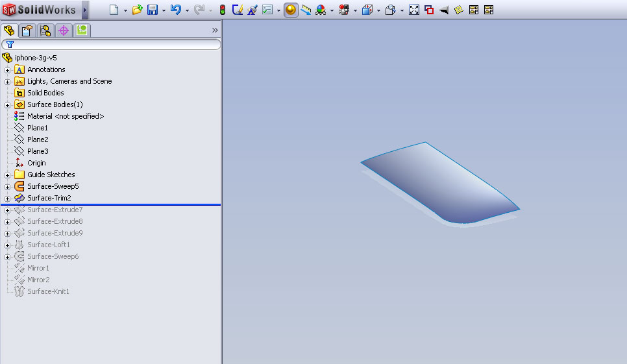Click the Options checklist icon
The image size is (627, 364).
pyautogui.click(x=267, y=10)
